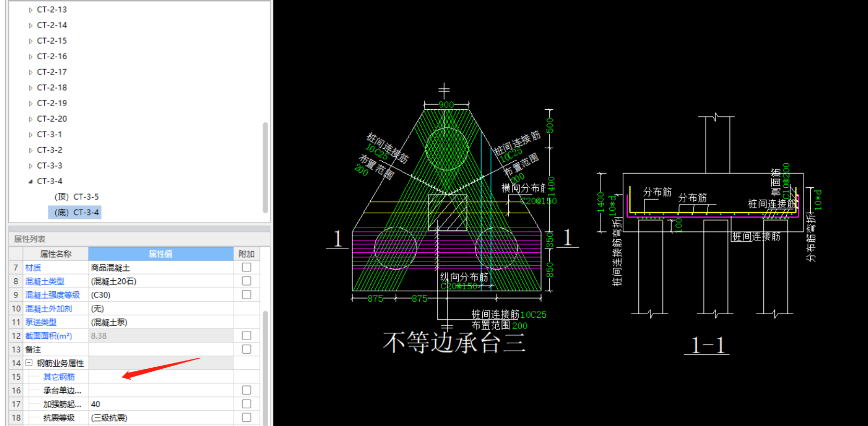Check the 附加 box for 备注
This screenshot has height=426, width=868.
click(246, 349)
